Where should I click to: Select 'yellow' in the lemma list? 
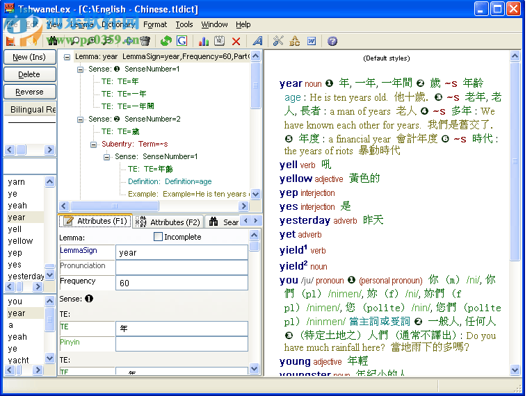click(20, 241)
